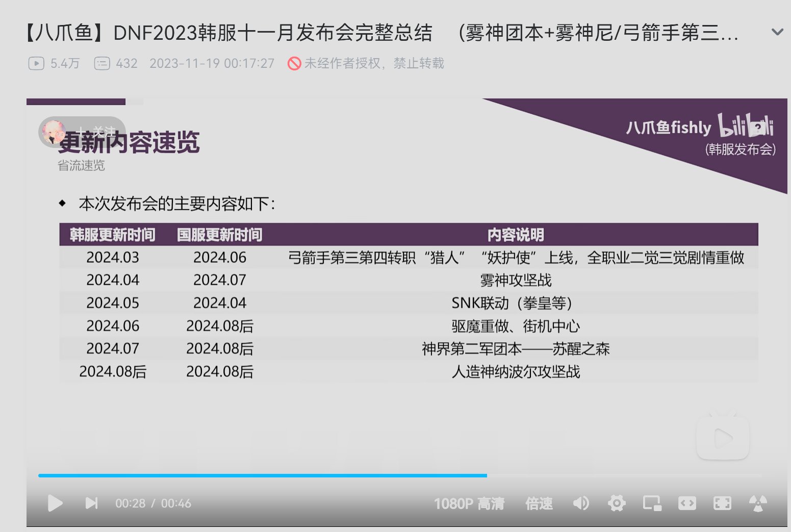
Task: Click 未经作者授权，禁止转载 notice
Action: (x=374, y=63)
